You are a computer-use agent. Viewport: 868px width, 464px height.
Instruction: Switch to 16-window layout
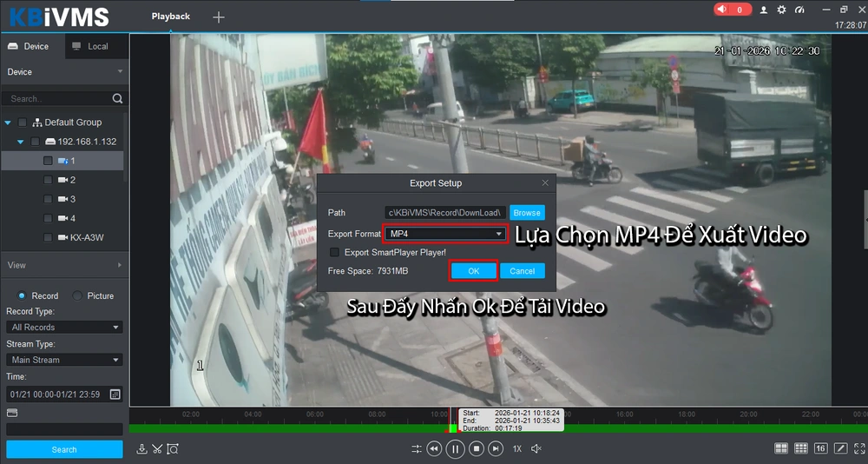point(820,447)
